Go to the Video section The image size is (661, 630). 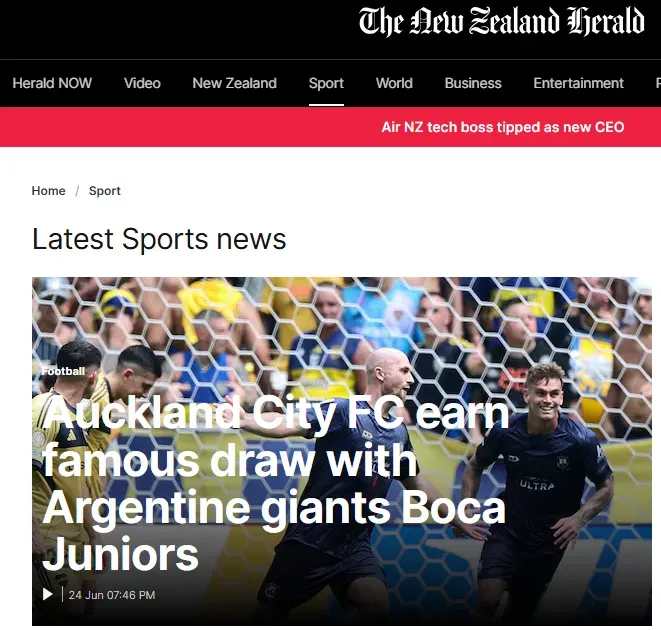point(142,83)
